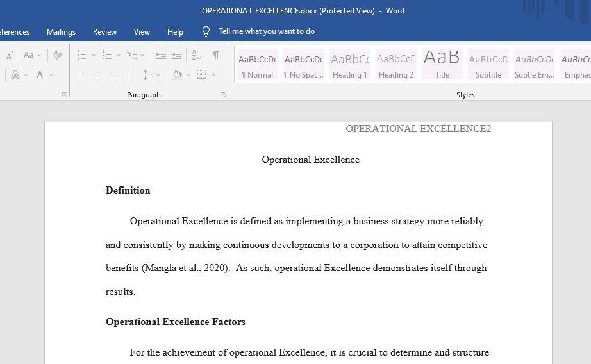Toggle Justify paragraph alignment
This screenshot has height=364, width=591.
coord(128,75)
